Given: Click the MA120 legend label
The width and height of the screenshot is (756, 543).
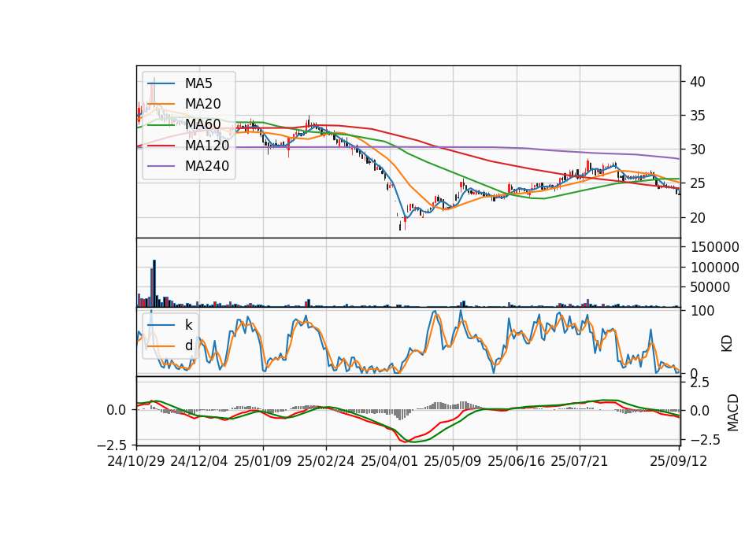Looking at the screenshot, I should (207, 145).
